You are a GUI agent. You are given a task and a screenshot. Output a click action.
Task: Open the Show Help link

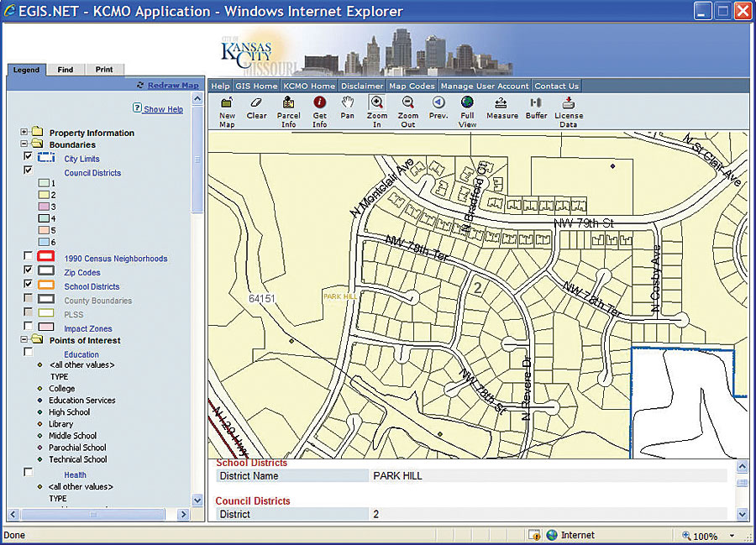coord(163,109)
